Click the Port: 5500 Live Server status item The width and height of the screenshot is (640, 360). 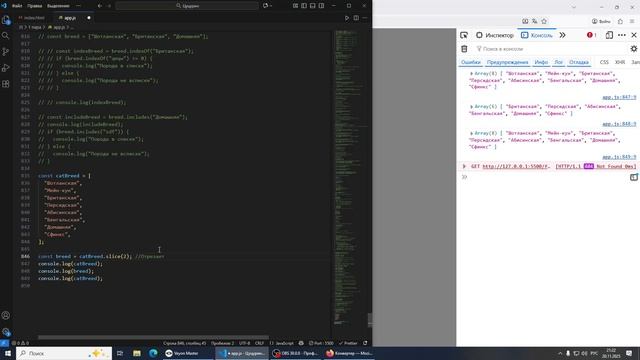pyautogui.click(x=321, y=343)
